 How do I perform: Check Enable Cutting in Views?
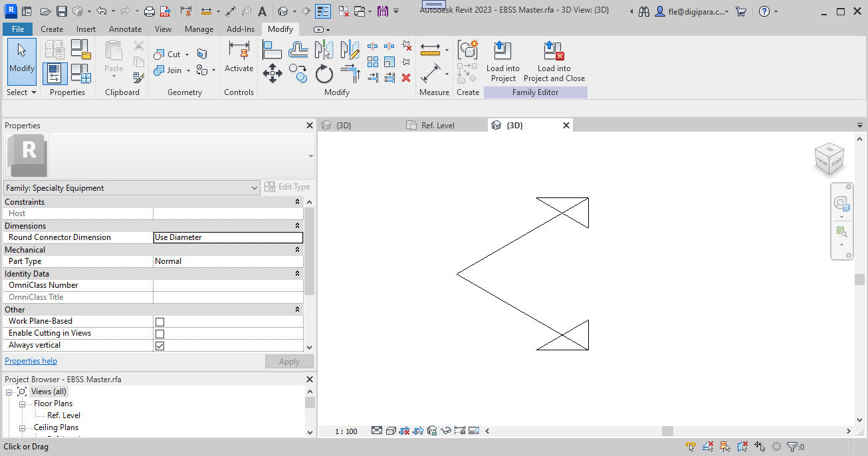click(158, 332)
